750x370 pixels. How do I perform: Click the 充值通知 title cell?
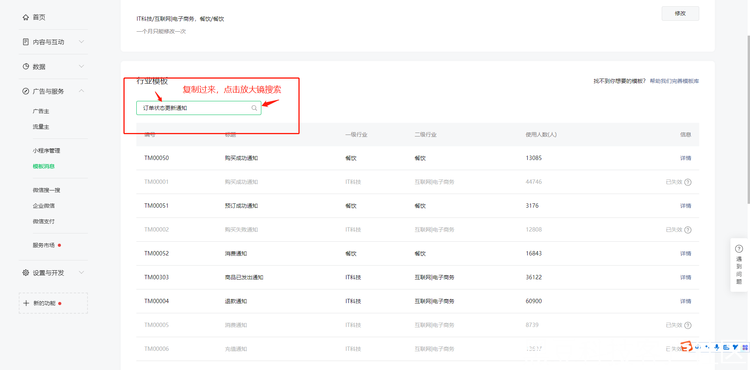[x=236, y=349]
